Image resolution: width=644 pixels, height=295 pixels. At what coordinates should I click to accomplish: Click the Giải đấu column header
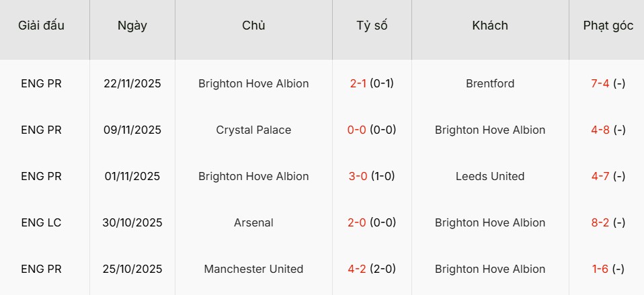tap(41, 26)
